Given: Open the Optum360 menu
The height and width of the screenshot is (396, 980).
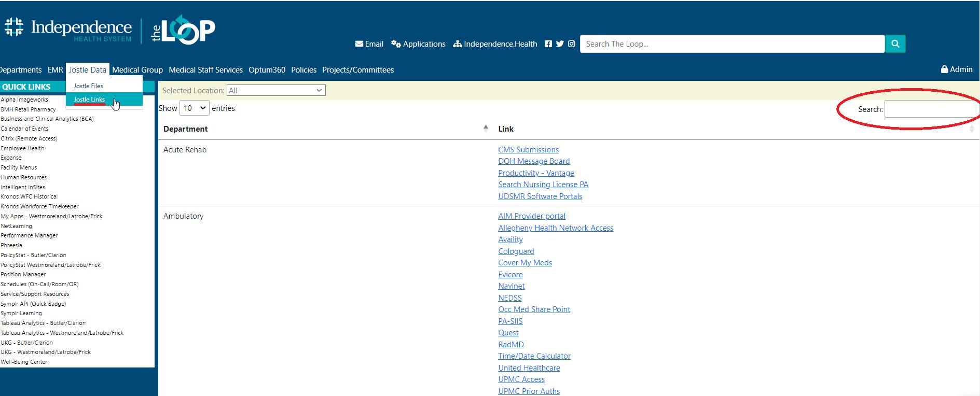Looking at the screenshot, I should tap(267, 70).
